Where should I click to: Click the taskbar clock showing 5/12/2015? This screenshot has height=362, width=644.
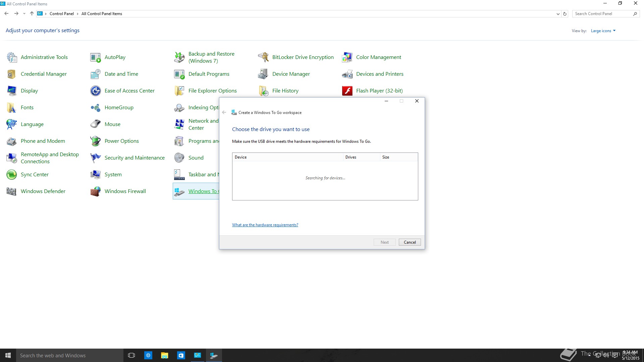click(x=630, y=355)
